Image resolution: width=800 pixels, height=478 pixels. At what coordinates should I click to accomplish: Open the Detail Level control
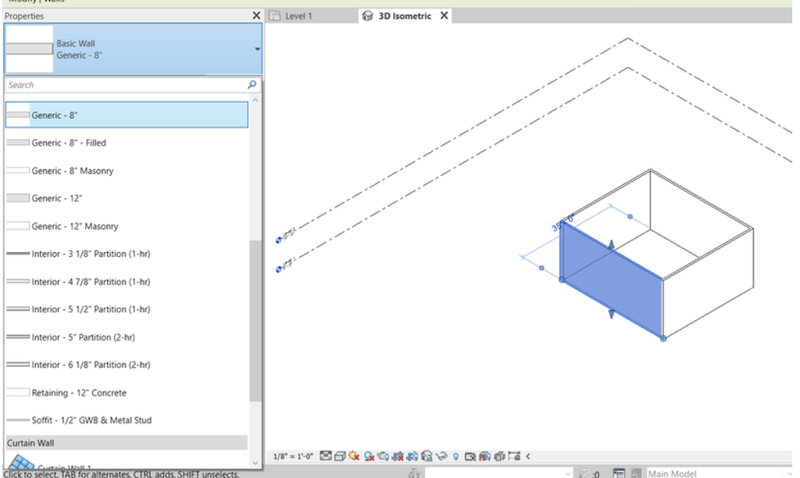pos(326,456)
